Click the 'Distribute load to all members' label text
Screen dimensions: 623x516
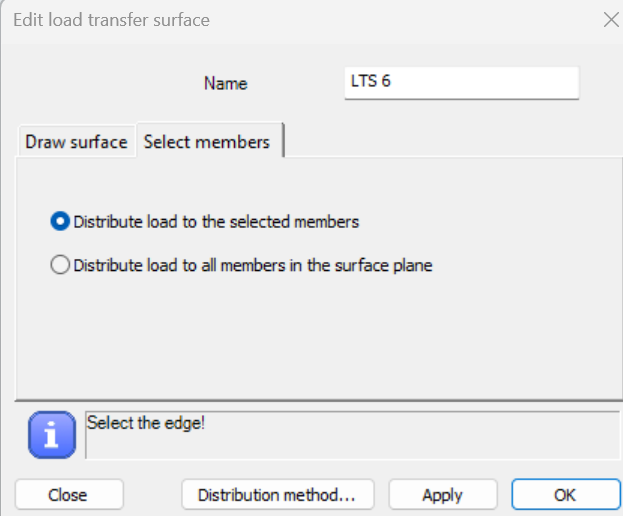pos(252,266)
